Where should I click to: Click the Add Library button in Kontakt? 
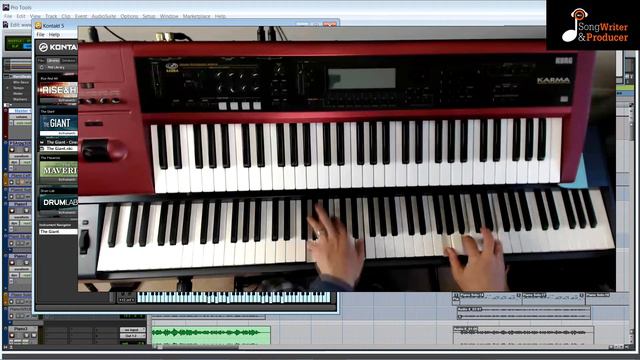pyautogui.click(x=56, y=67)
